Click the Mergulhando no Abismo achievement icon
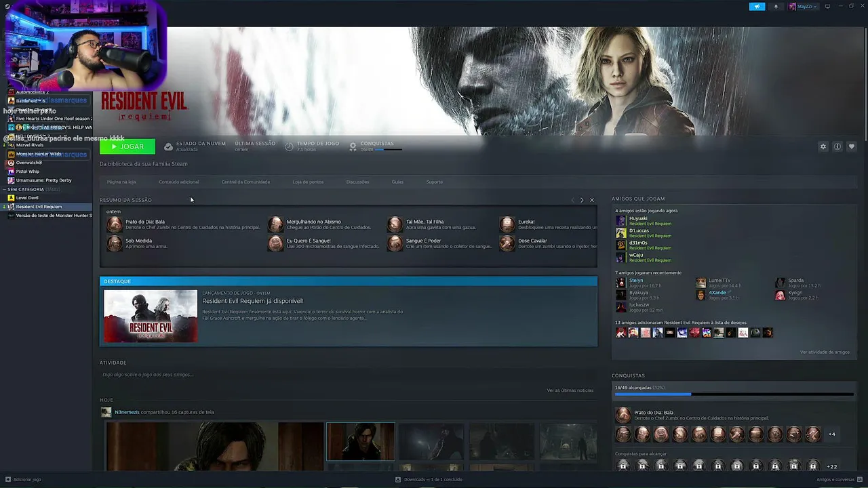Screen dimensions: 868x488 click(275, 224)
